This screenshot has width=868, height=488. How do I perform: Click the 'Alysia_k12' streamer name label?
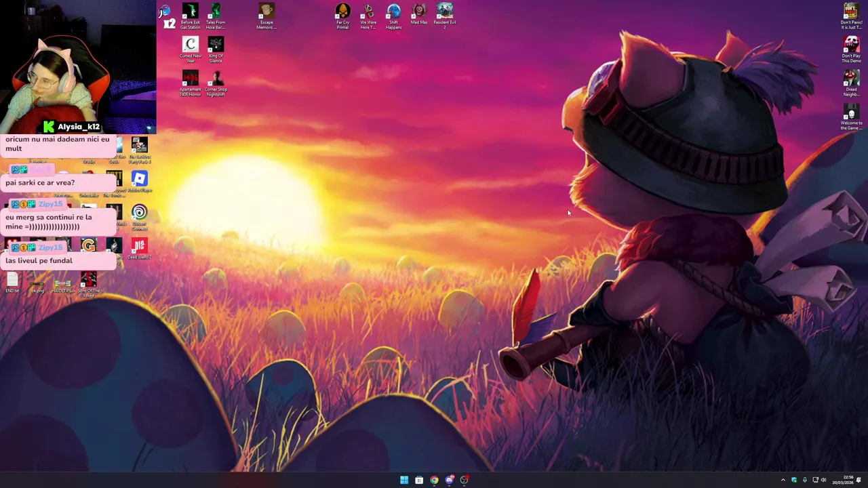pyautogui.click(x=79, y=127)
